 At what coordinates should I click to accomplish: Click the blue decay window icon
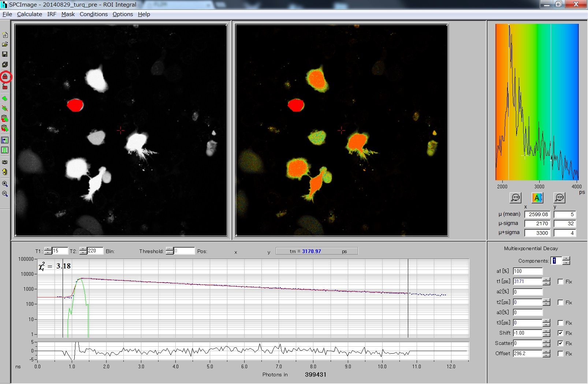(x=5, y=140)
